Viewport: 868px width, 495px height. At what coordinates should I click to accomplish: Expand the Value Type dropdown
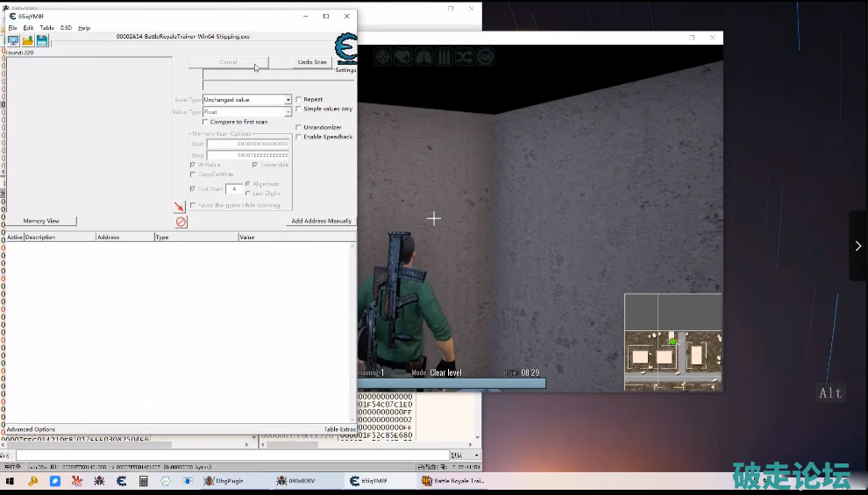pyautogui.click(x=287, y=112)
